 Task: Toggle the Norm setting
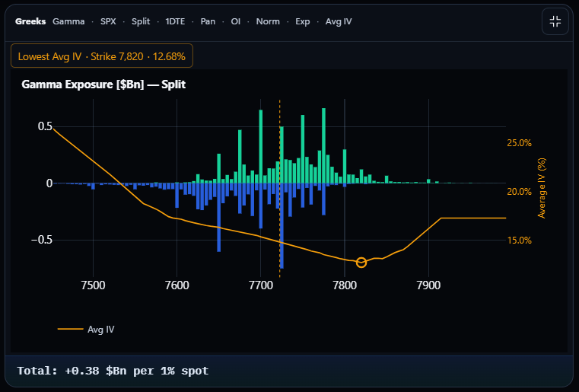[268, 21]
